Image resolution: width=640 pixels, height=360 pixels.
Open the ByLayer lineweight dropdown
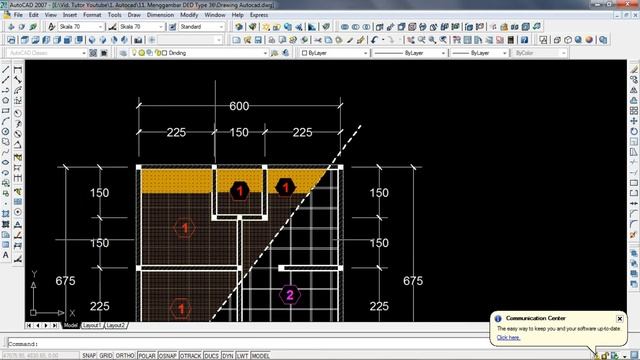point(504,53)
